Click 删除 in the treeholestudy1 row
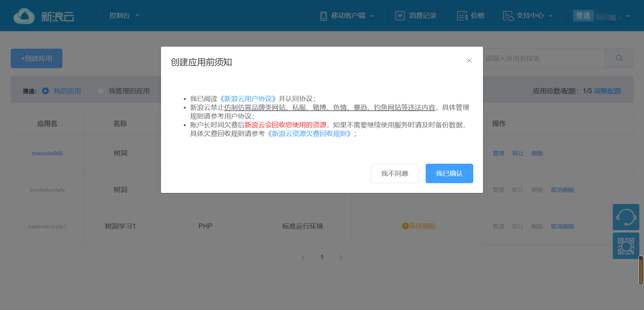The width and height of the screenshot is (644, 310). (x=537, y=226)
